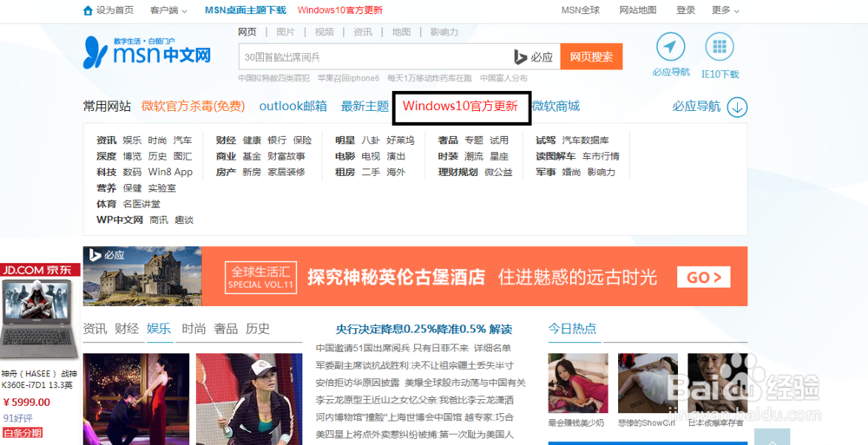Viewport: 868px width, 445px height.
Task: Expand the 更多 dropdown menu
Action: pyautogui.click(x=725, y=10)
